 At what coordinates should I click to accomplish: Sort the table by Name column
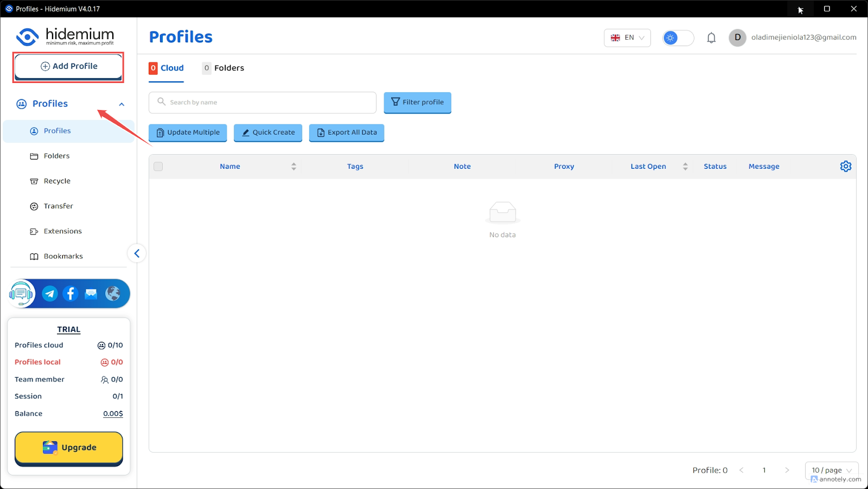[x=293, y=167]
